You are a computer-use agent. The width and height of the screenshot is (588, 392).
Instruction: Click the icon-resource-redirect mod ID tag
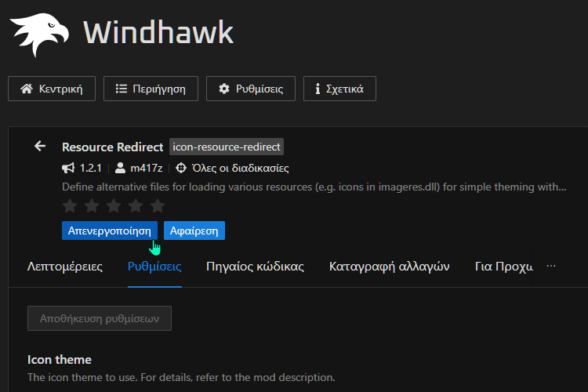pos(227,147)
